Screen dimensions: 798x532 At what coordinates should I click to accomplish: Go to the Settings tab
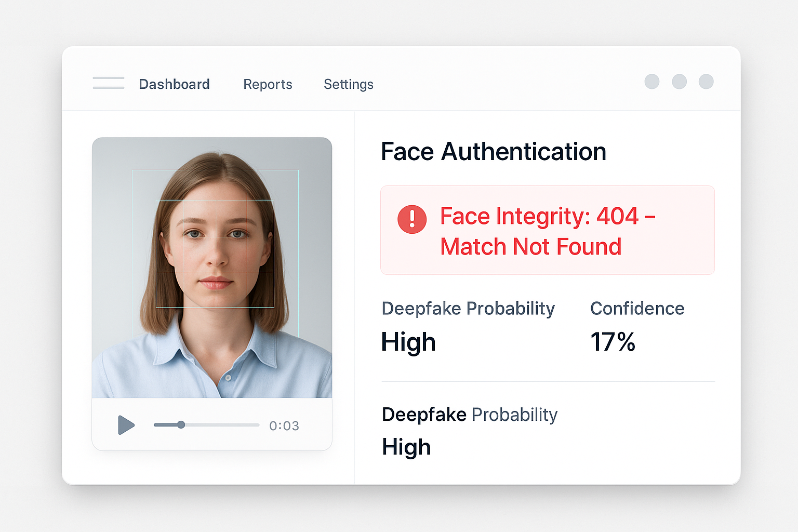(x=348, y=84)
